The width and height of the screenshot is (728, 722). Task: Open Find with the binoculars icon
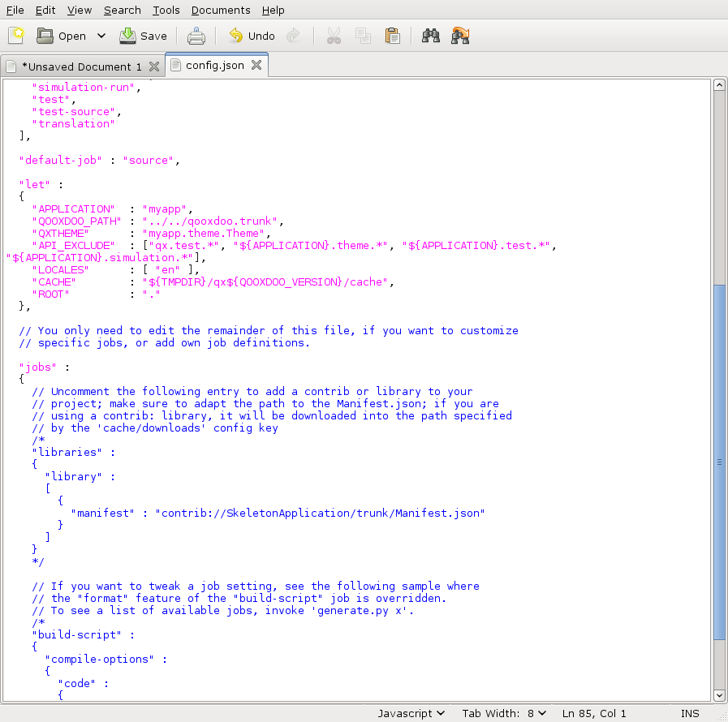click(x=431, y=36)
